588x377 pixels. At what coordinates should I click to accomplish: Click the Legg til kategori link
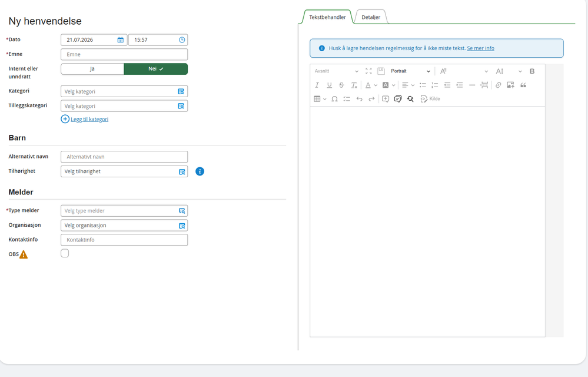tap(89, 120)
